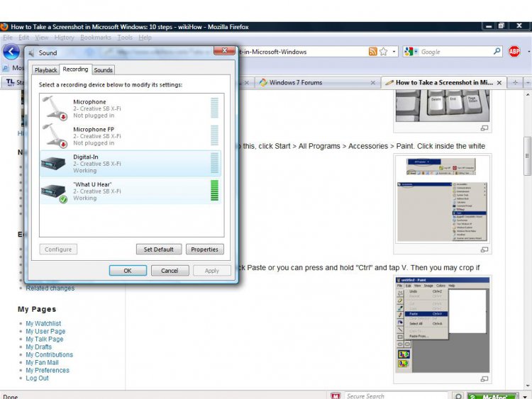Close the Sound dialog with red X
This screenshot has height=399, width=532.
point(224,50)
